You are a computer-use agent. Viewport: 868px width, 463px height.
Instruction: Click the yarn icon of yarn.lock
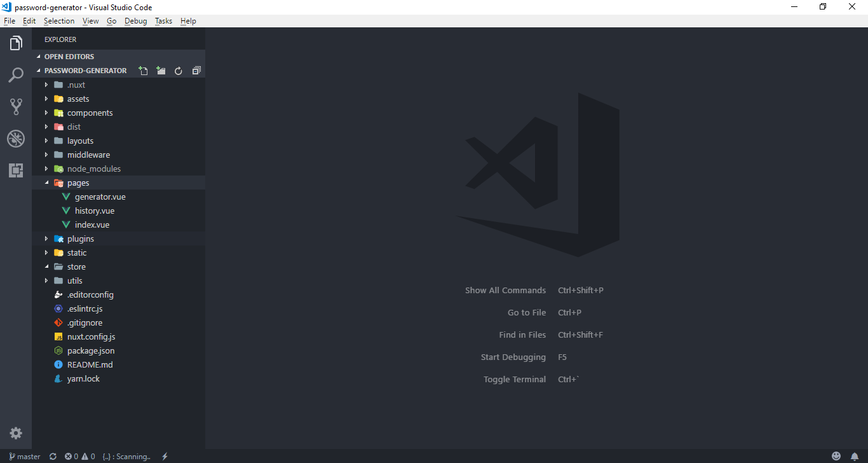tap(58, 378)
